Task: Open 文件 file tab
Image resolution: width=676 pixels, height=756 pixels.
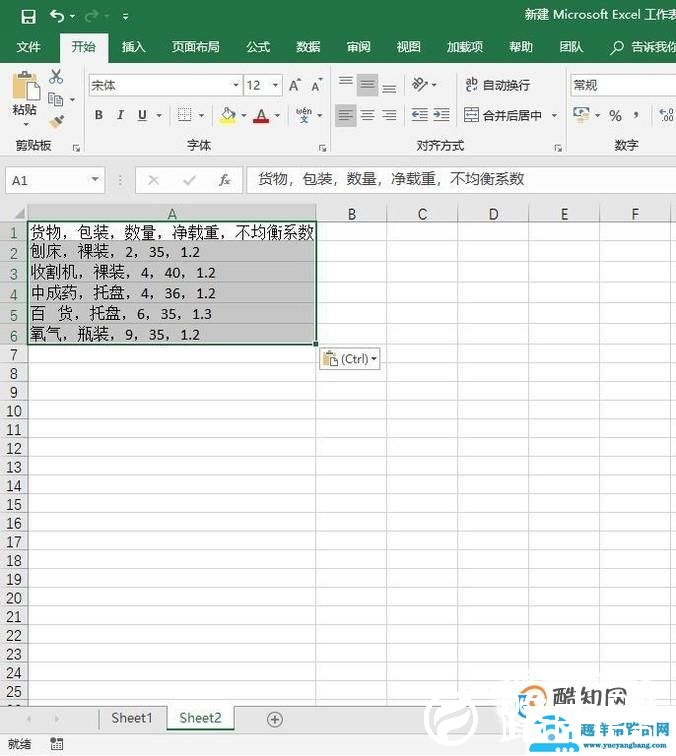Action: [x=28, y=47]
